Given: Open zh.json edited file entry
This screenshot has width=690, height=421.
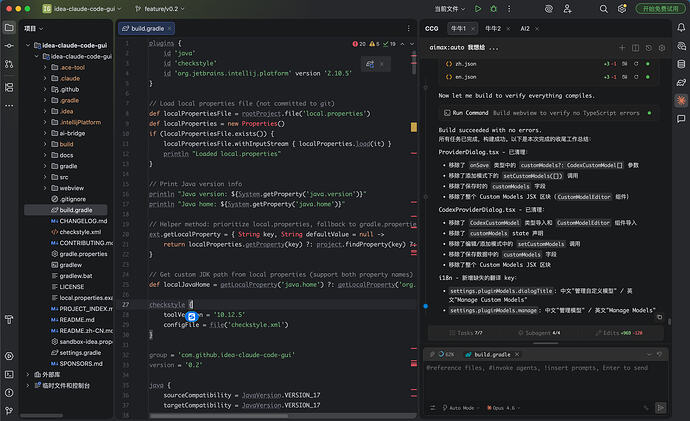Looking at the screenshot, I should pos(547,64).
